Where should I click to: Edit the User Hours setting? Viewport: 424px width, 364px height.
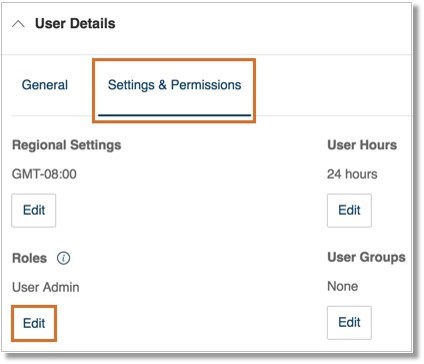pyautogui.click(x=349, y=210)
